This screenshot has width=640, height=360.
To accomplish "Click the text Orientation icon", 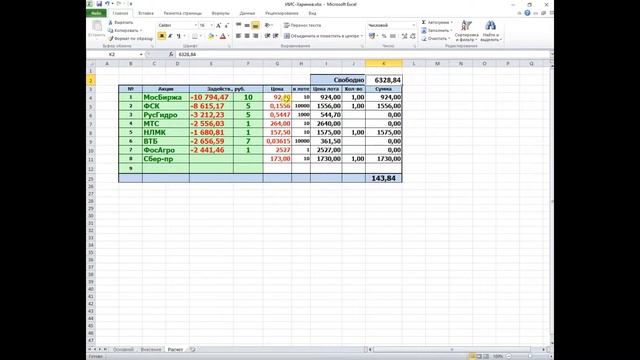I will 267,25.
